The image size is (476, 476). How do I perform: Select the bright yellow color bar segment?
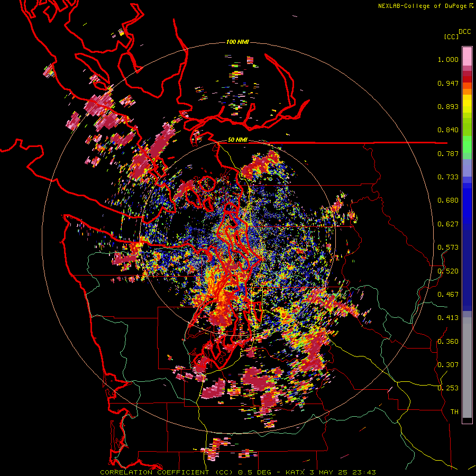(x=467, y=103)
